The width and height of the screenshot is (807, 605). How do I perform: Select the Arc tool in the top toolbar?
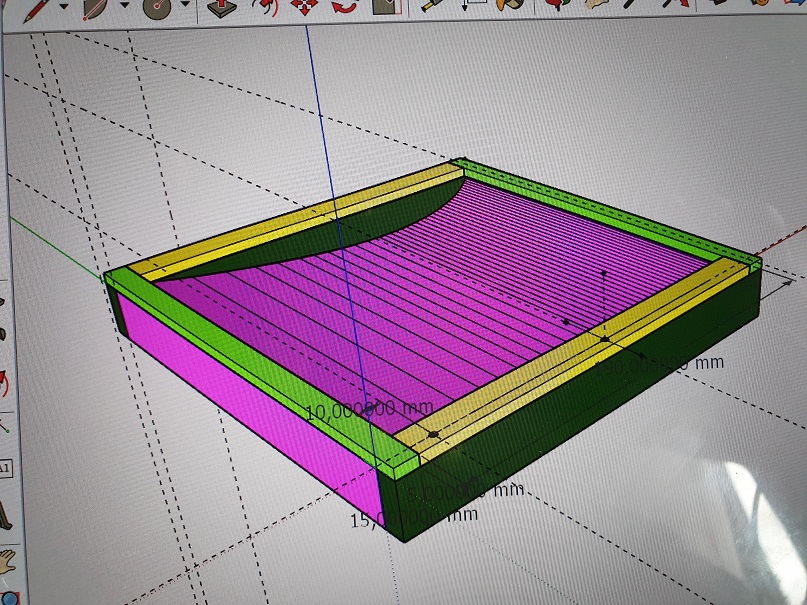pyautogui.click(x=98, y=6)
